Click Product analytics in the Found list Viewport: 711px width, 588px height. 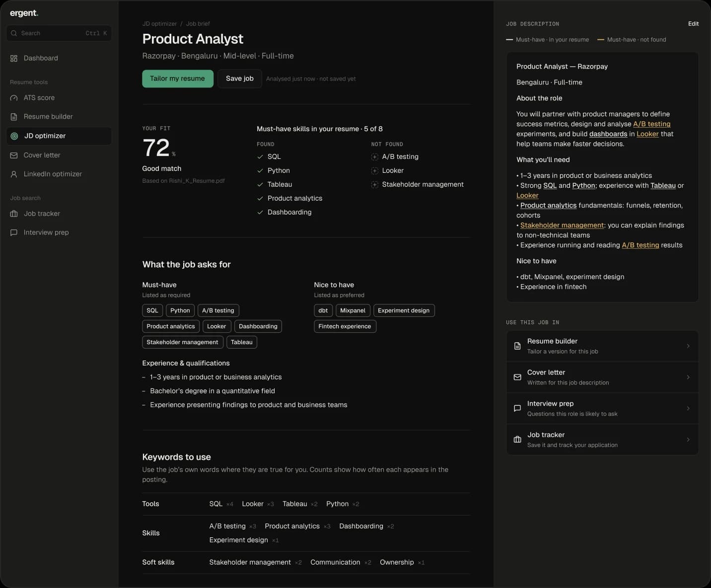pos(295,199)
